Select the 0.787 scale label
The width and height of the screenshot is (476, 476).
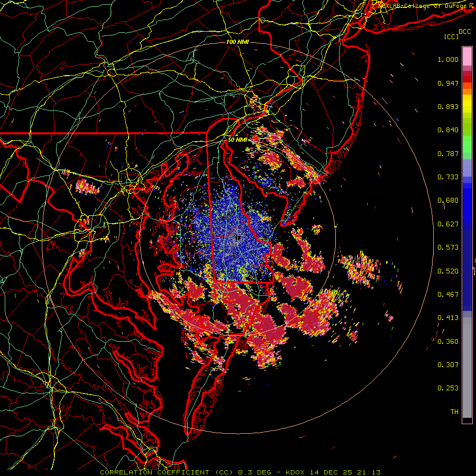pos(448,153)
